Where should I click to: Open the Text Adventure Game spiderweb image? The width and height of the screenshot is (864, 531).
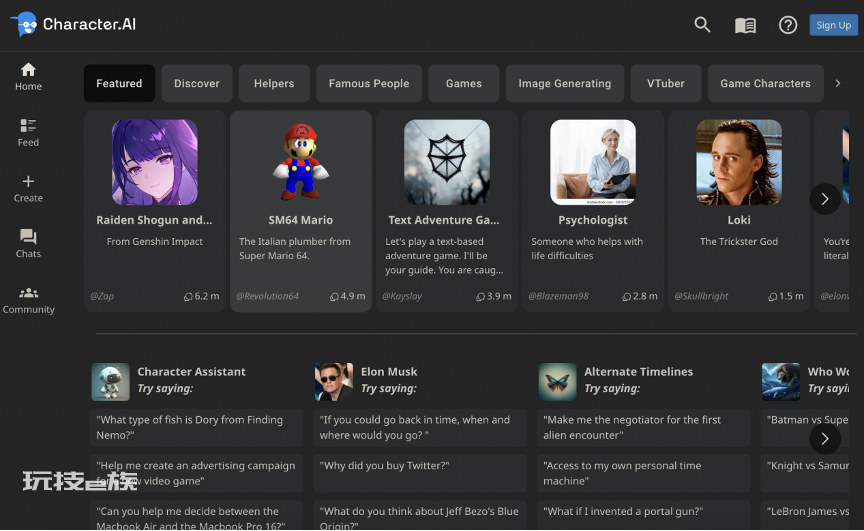(447, 162)
